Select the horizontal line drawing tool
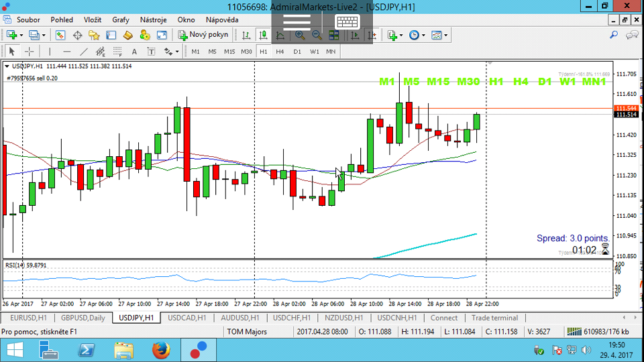Screen dimensions: 644x362 66,52
